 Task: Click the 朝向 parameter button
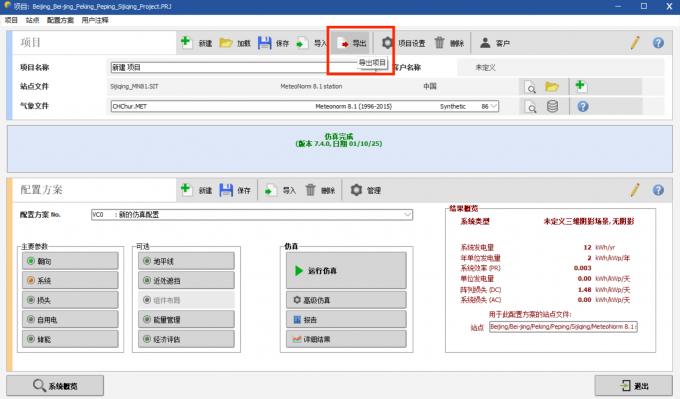tap(70, 261)
